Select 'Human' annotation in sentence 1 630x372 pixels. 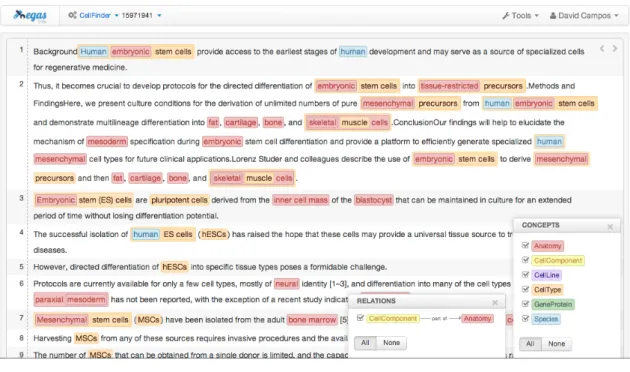click(x=93, y=51)
